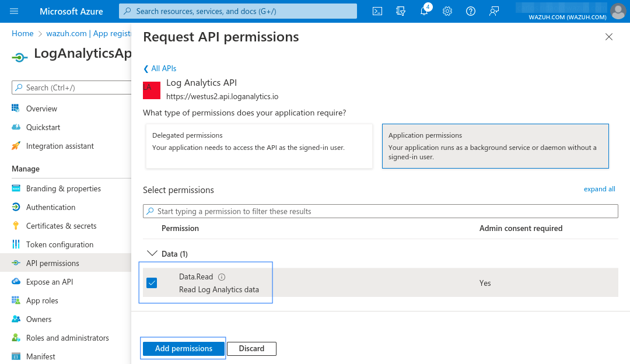The image size is (630, 364).
Task: Click the Yes admin consent cell
Action: 485,283
